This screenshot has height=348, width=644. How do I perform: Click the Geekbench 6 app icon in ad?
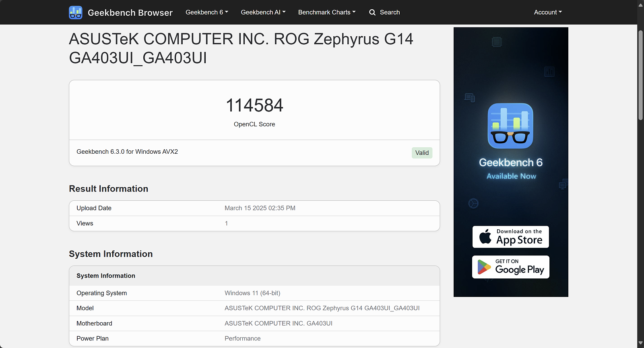pyautogui.click(x=510, y=126)
